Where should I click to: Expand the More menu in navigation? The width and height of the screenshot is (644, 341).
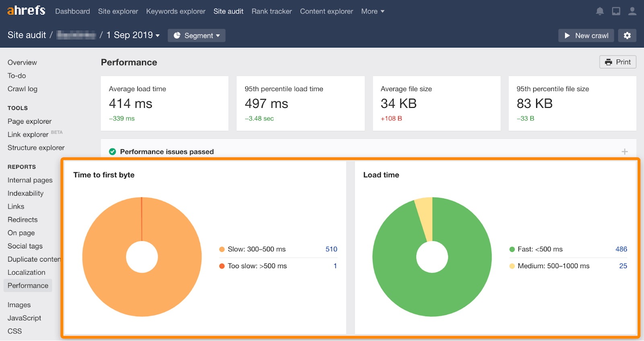click(373, 11)
